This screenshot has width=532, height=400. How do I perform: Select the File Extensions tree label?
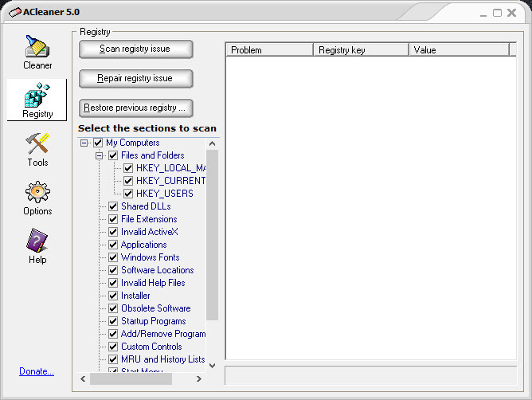149,219
